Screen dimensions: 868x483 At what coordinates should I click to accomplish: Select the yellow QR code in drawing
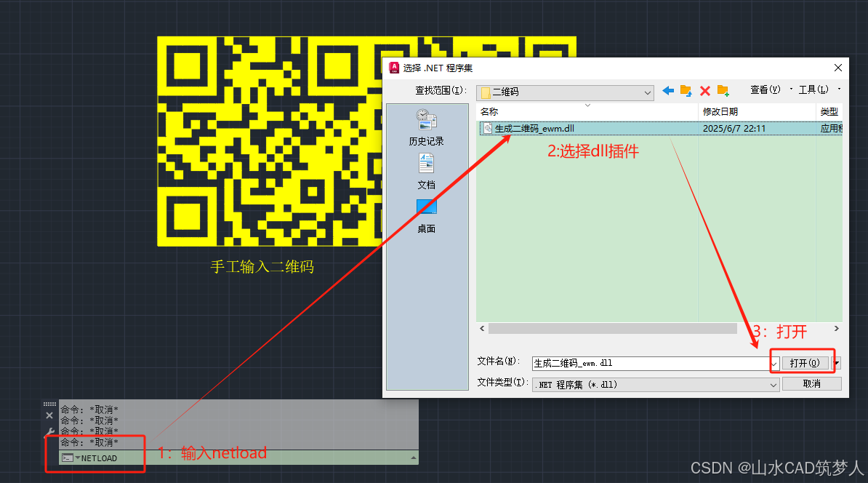coord(270,141)
